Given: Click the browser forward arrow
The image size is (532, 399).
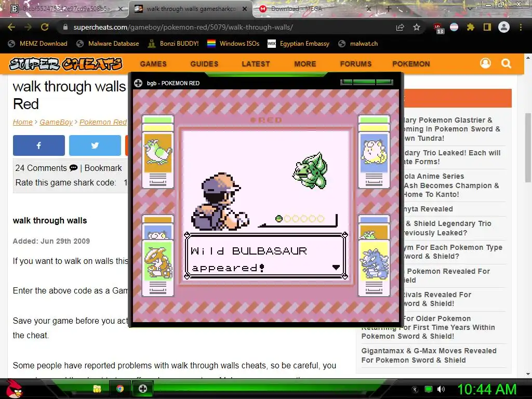Looking at the screenshot, I should point(28,27).
